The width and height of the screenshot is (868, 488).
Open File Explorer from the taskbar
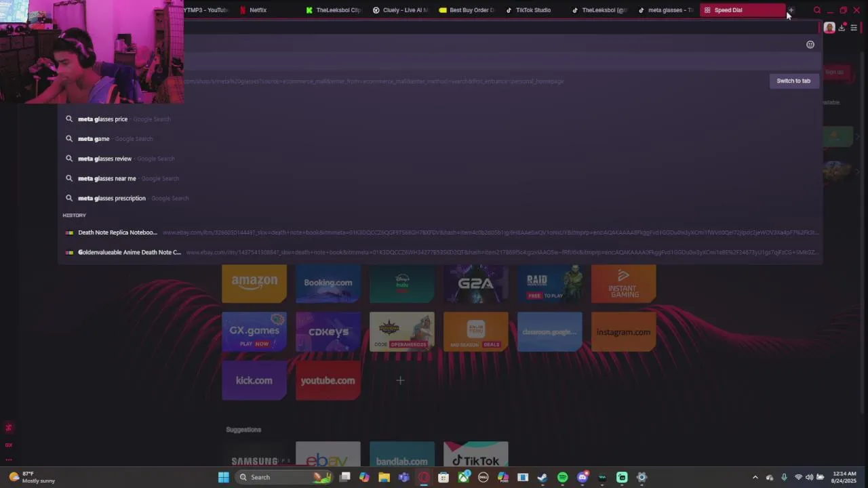point(384,477)
